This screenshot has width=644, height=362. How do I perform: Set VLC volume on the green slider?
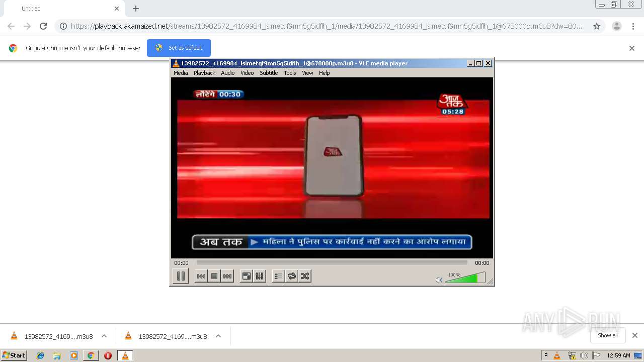pyautogui.click(x=465, y=278)
